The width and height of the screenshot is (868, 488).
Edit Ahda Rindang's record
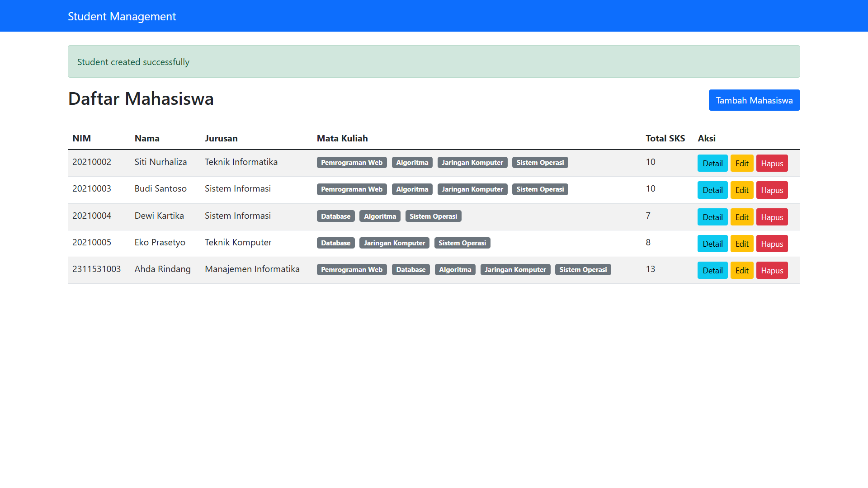(741, 271)
